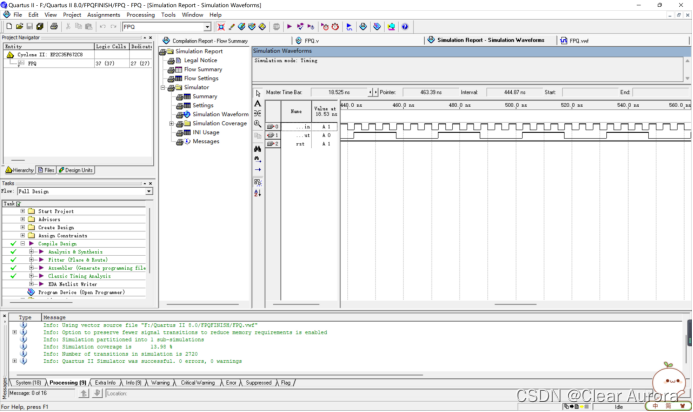This screenshot has width=693, height=412.
Task: Expand the Analysis & Synthesis task
Action: (31, 252)
